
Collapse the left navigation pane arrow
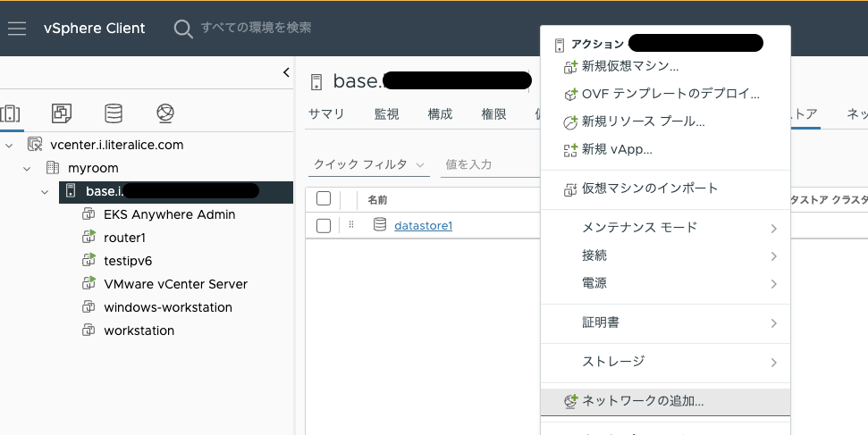click(x=286, y=72)
